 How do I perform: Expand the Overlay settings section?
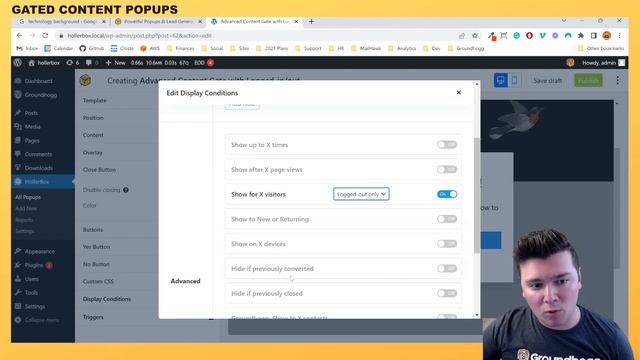(92, 153)
